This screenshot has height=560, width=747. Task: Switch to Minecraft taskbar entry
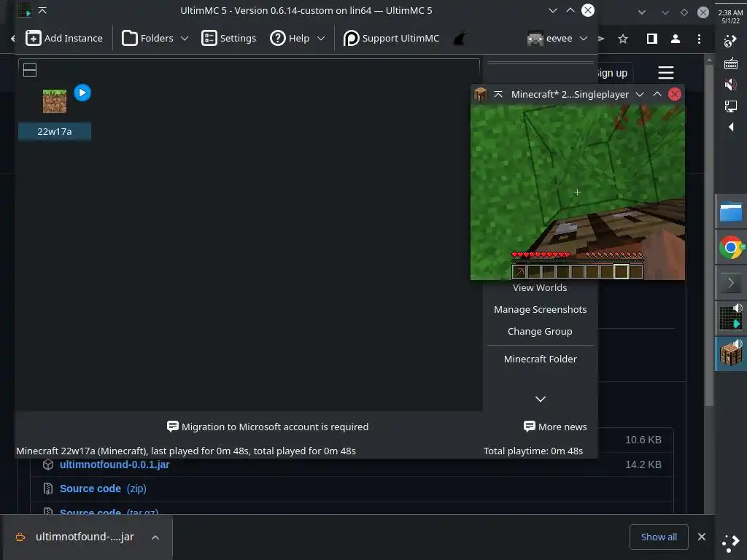(x=731, y=354)
